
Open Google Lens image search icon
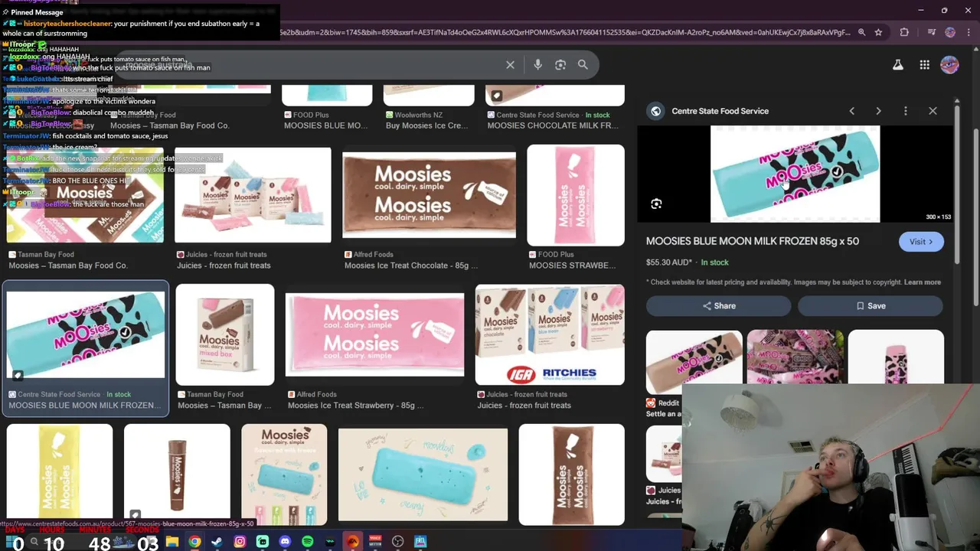[560, 65]
